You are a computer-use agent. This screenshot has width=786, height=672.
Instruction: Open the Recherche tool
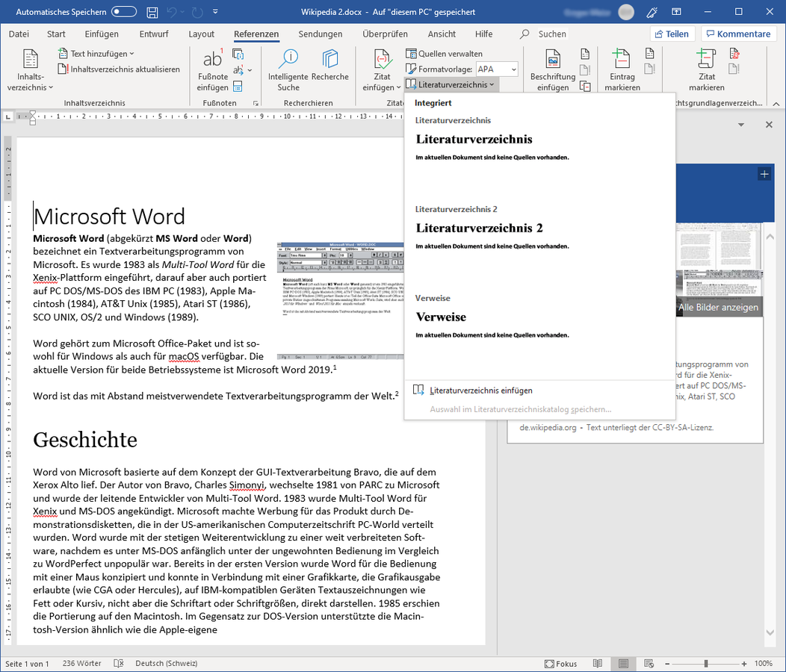329,60
